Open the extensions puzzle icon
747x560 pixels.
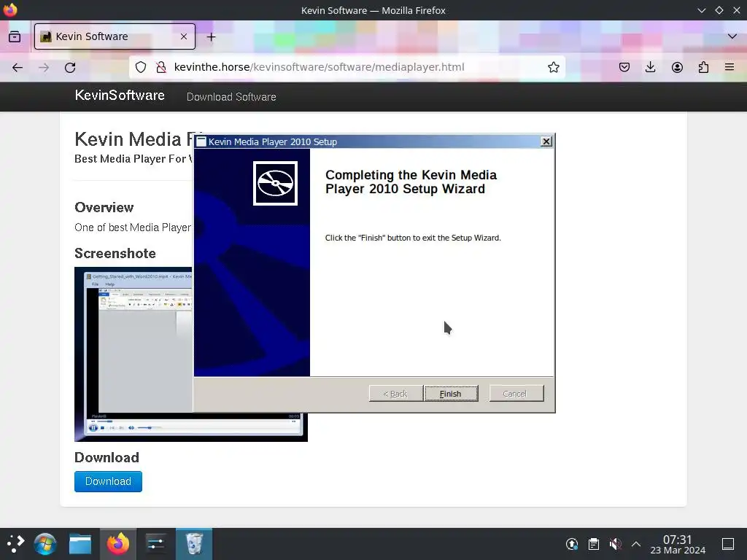click(x=703, y=67)
